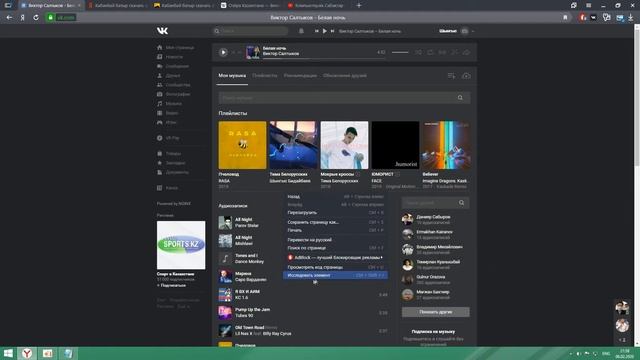Choose Исследовать элемент in the context menu

[x=335, y=276]
